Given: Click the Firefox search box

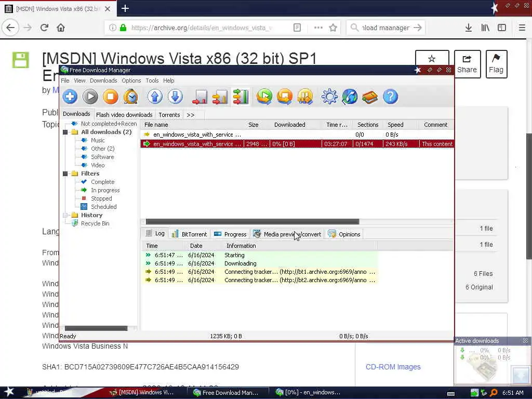Looking at the screenshot, I should 385,28.
